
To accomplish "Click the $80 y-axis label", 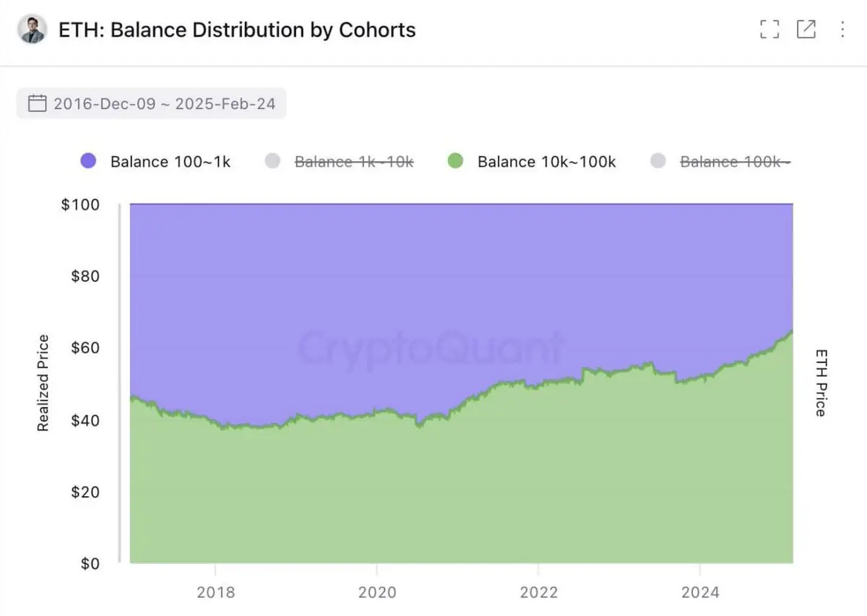I will point(85,276).
